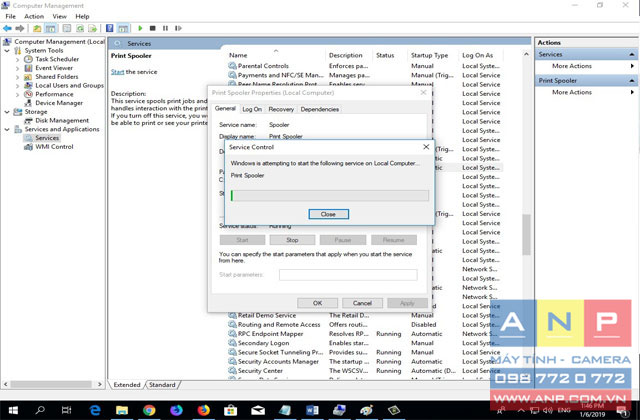Toggle the Show/Hide Console Tree toolbar icon
Viewport: 640px width, 420px height.
[x=51, y=28]
